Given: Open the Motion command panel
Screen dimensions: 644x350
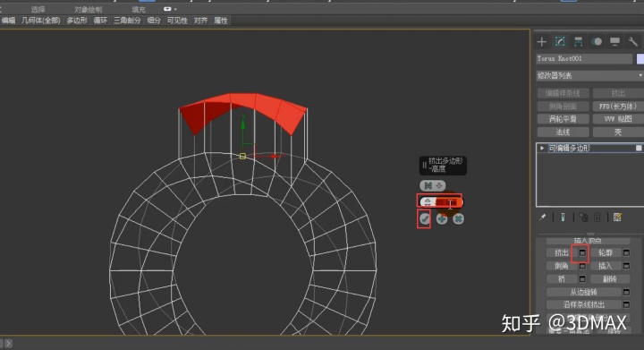Looking at the screenshot, I should tap(597, 41).
